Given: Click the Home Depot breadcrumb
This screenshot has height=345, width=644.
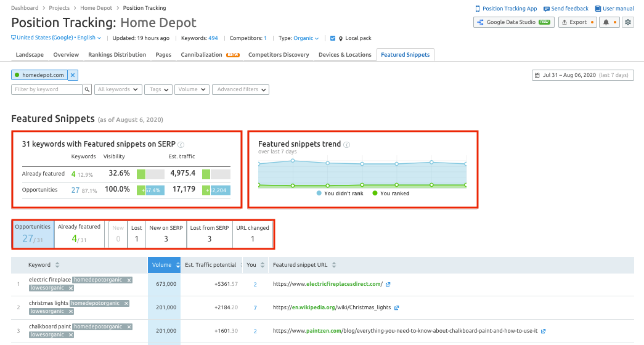Looking at the screenshot, I should pos(96,8).
